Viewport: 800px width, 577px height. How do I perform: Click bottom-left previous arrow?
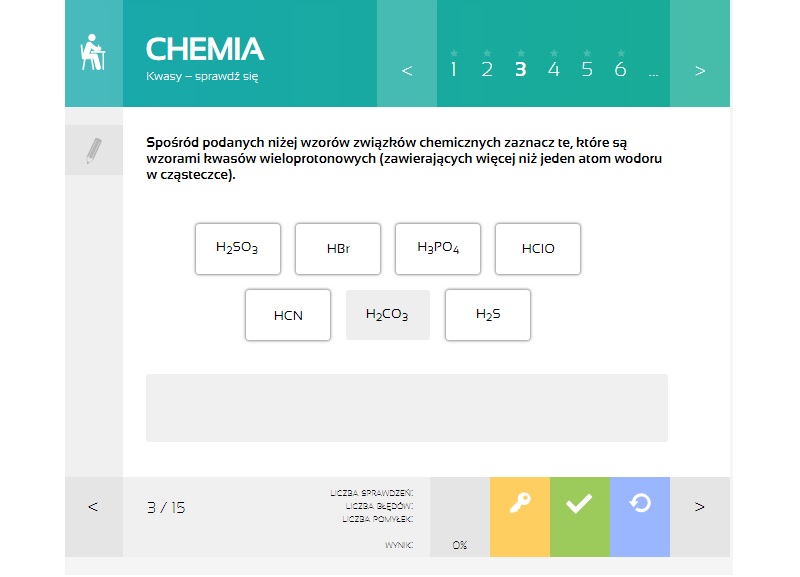coord(93,507)
